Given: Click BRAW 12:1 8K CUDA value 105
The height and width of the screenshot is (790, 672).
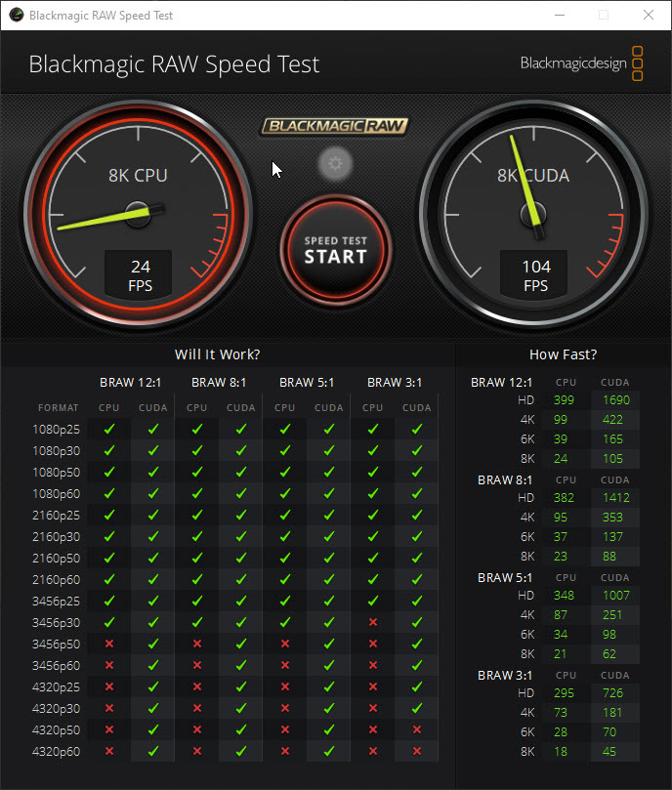Looking at the screenshot, I should (612, 459).
